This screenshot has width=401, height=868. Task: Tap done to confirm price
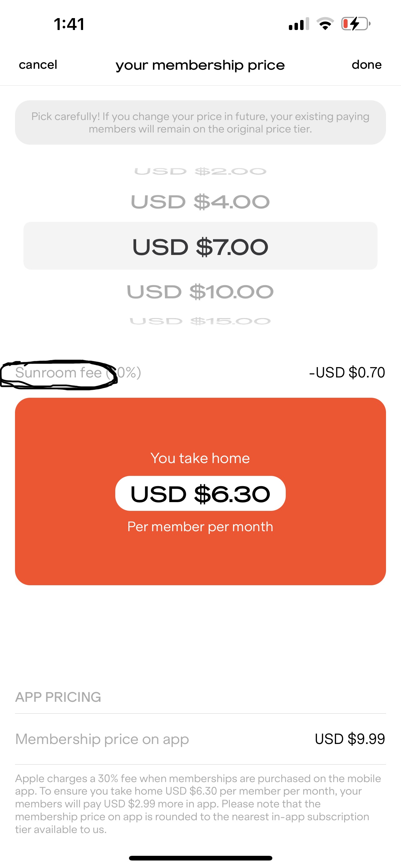coord(367,64)
